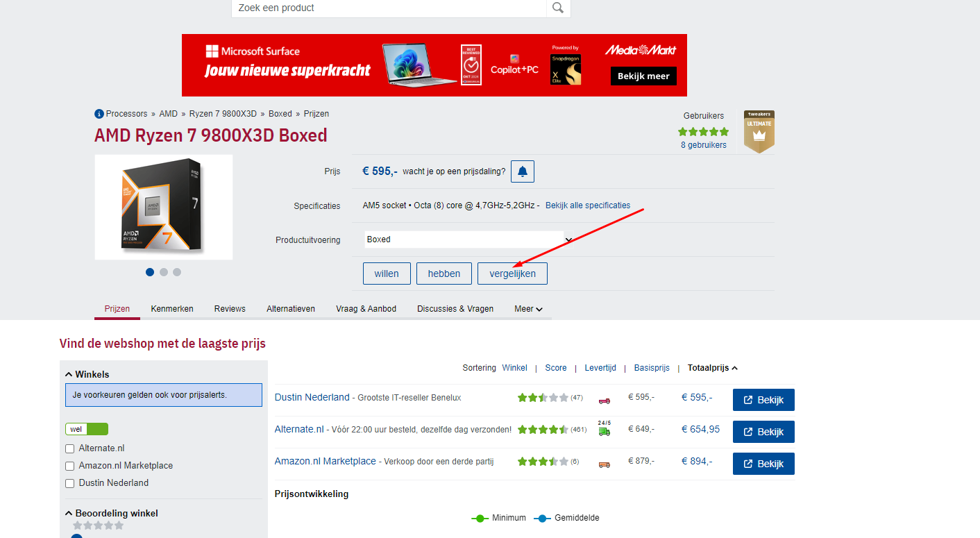
Task: Open the Dustin Nederland shop link
Action: click(x=312, y=398)
